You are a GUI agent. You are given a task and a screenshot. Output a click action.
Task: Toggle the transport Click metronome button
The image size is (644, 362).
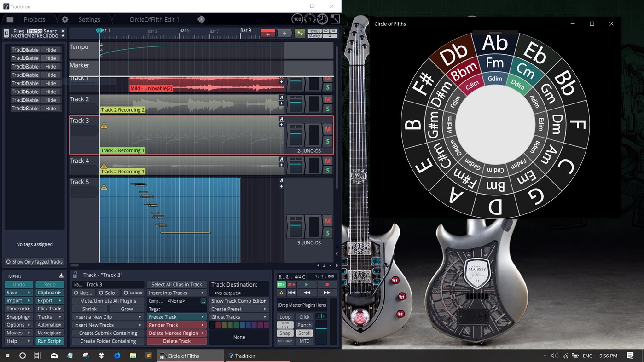point(304,317)
